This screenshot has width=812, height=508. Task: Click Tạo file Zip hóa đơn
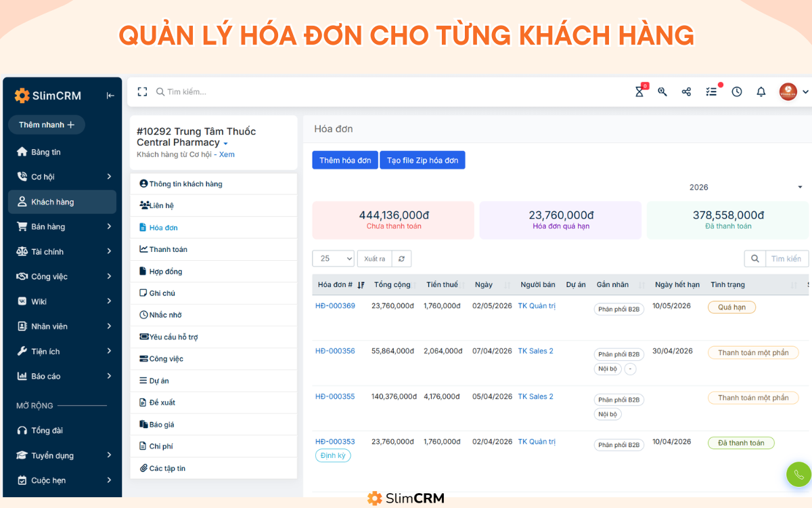(x=422, y=160)
